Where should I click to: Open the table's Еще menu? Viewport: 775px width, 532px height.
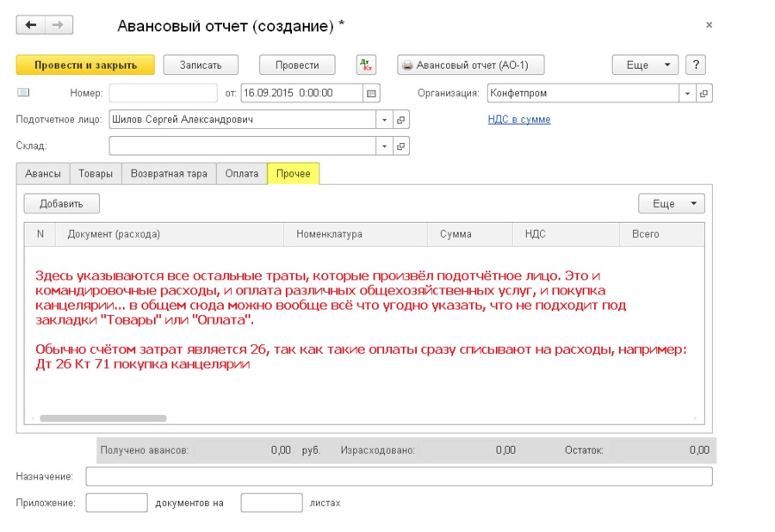pyautogui.click(x=671, y=203)
